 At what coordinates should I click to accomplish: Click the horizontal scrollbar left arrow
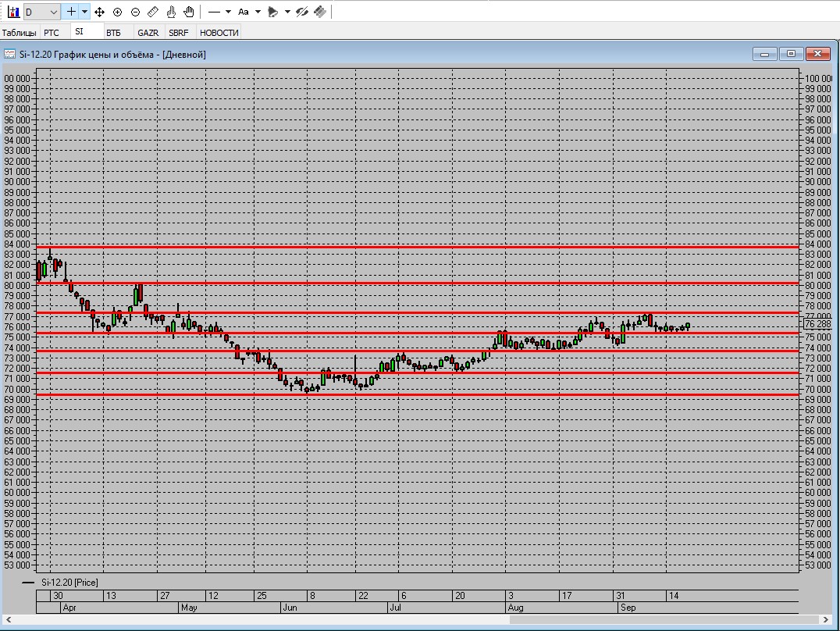click(8, 620)
